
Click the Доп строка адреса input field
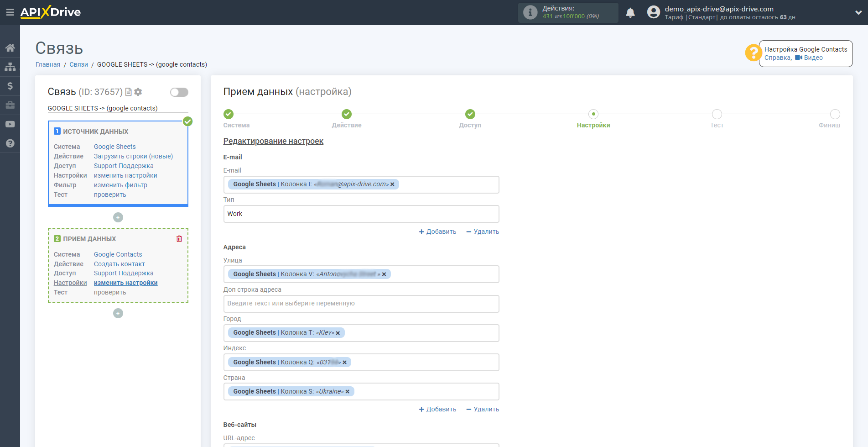coord(361,304)
